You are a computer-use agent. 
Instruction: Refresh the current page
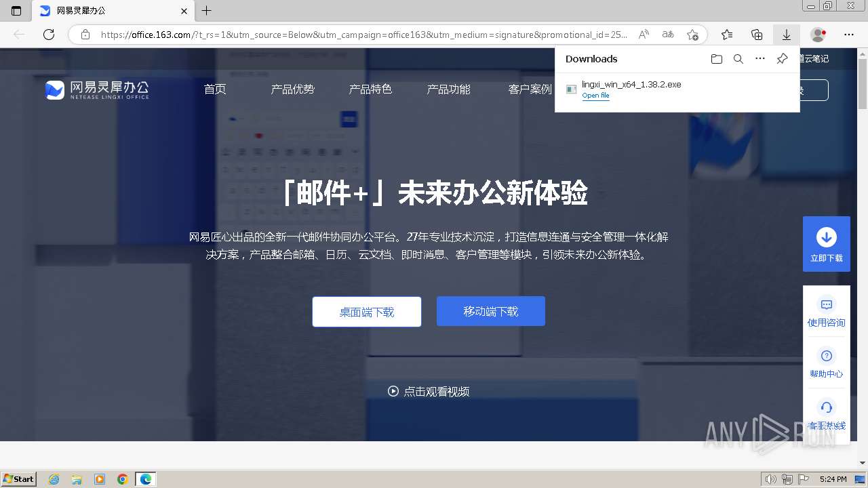[49, 35]
